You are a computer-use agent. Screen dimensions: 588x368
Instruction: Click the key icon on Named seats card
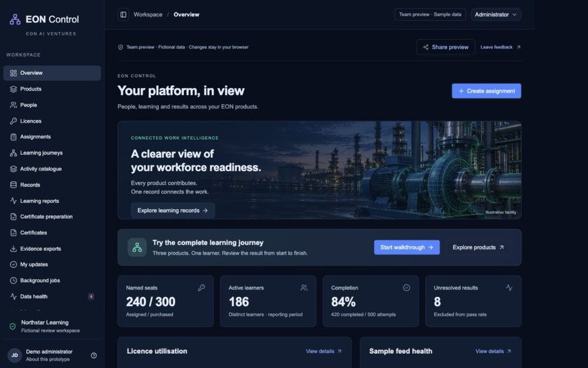pyautogui.click(x=202, y=288)
